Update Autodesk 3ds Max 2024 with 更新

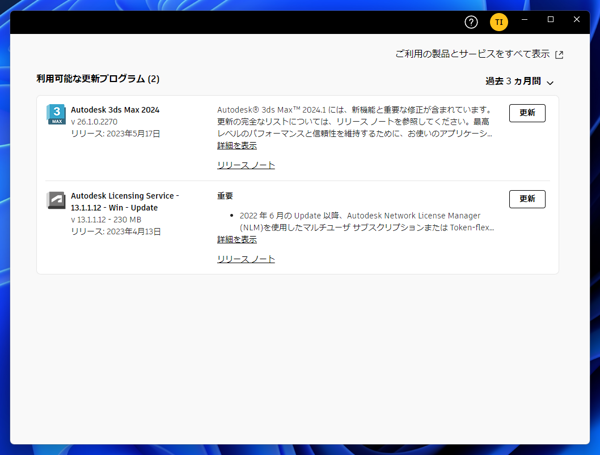point(527,113)
